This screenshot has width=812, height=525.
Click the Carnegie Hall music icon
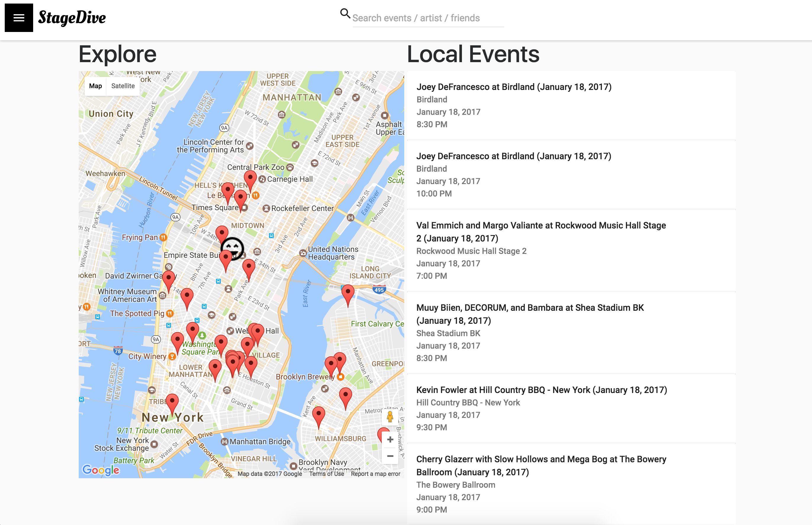262,179
